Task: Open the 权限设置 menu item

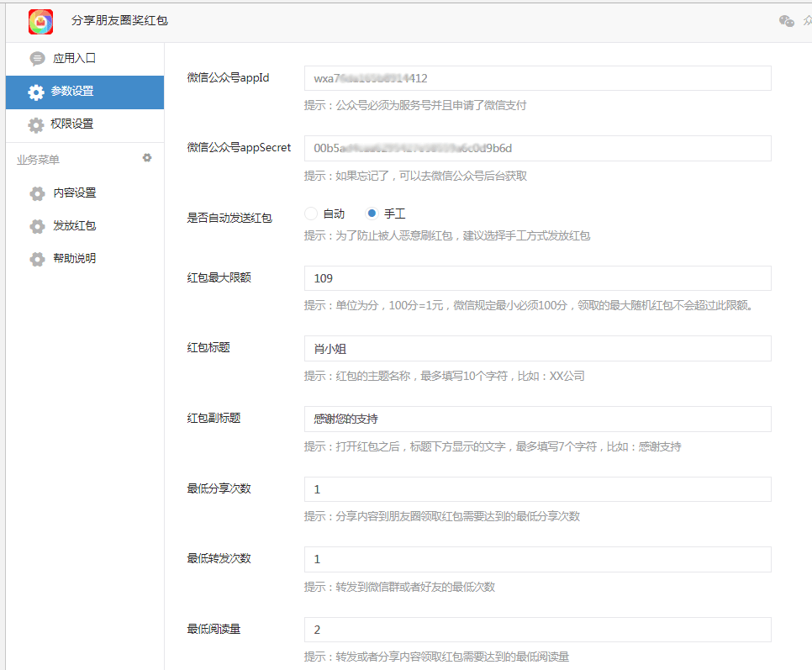Action: pos(72,124)
